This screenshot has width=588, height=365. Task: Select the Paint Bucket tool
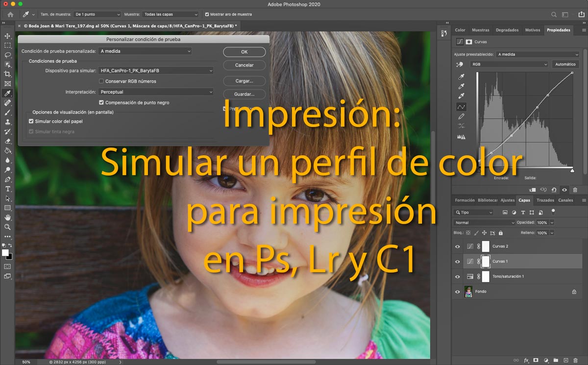(x=7, y=150)
